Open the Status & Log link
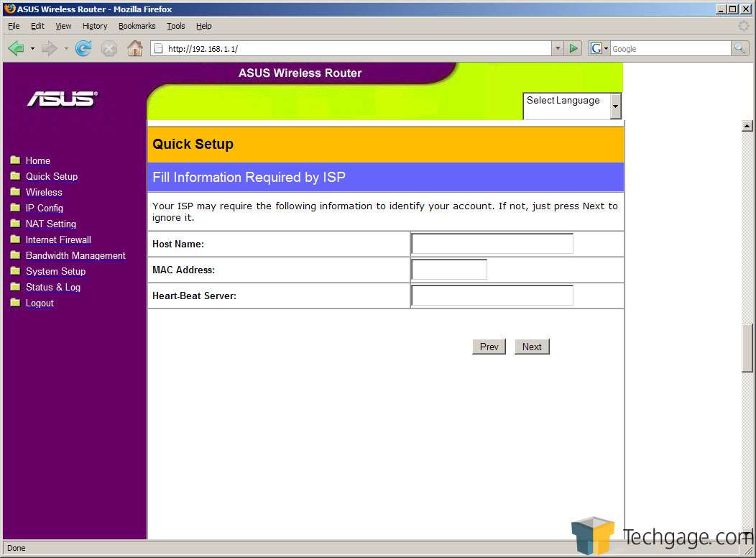 (53, 288)
